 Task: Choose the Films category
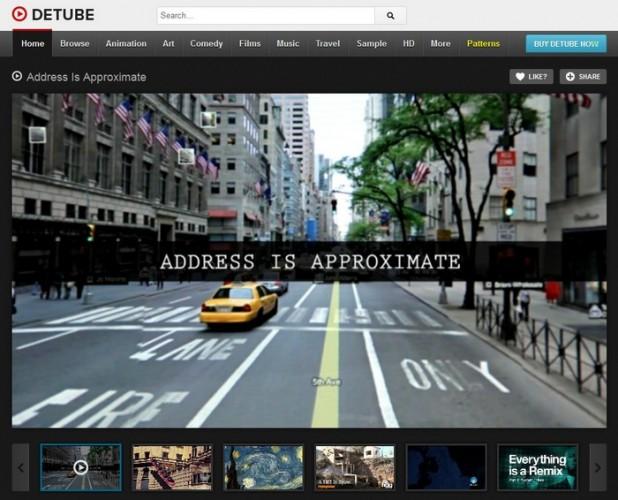click(250, 43)
